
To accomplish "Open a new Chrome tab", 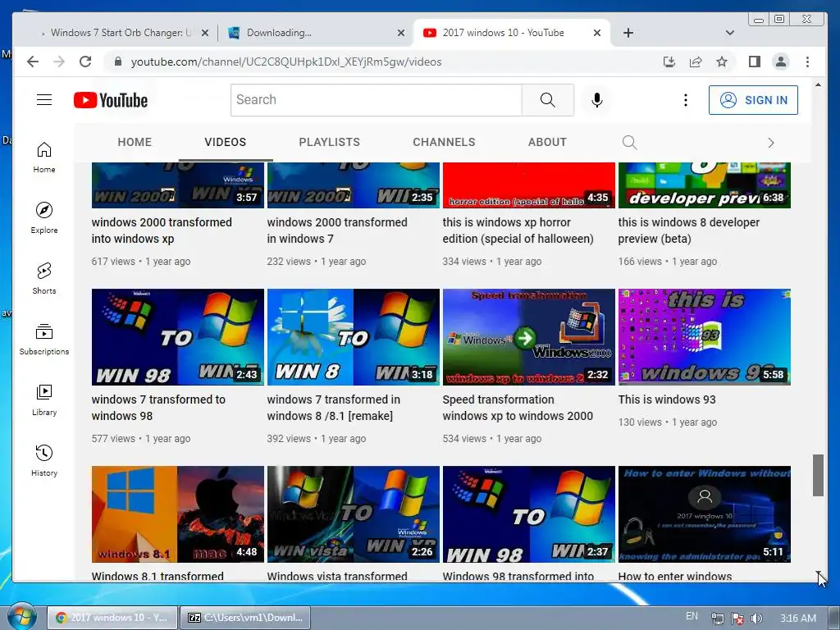I will (628, 33).
